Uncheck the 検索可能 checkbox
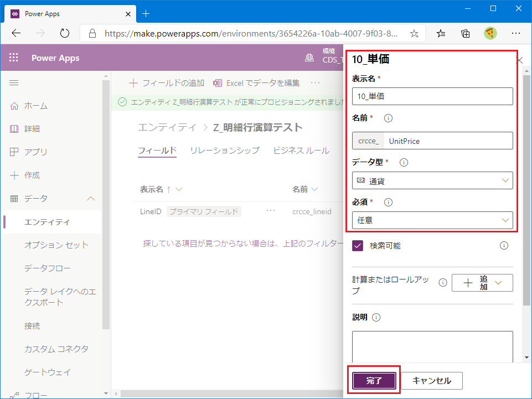The image size is (532, 399). coord(358,246)
